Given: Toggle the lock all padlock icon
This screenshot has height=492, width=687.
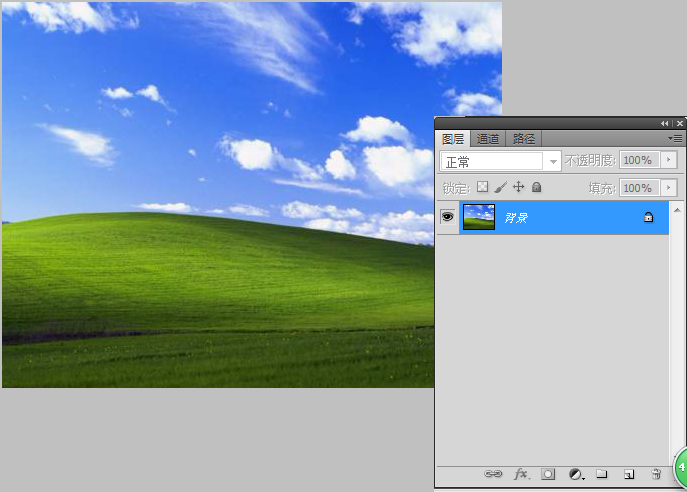Looking at the screenshot, I should coord(536,187).
